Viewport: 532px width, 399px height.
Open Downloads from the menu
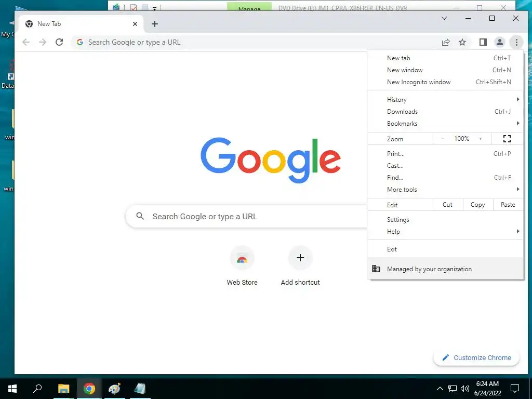pyautogui.click(x=445, y=112)
